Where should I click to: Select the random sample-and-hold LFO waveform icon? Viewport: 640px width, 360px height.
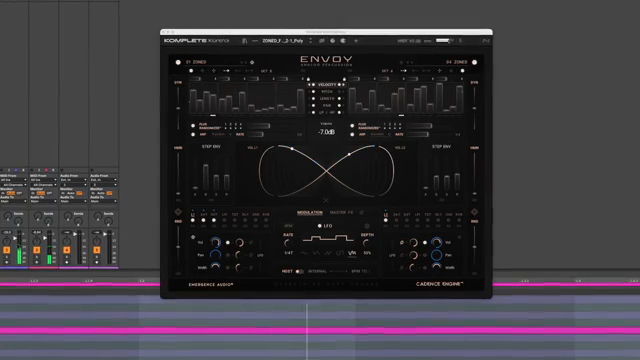point(352,253)
